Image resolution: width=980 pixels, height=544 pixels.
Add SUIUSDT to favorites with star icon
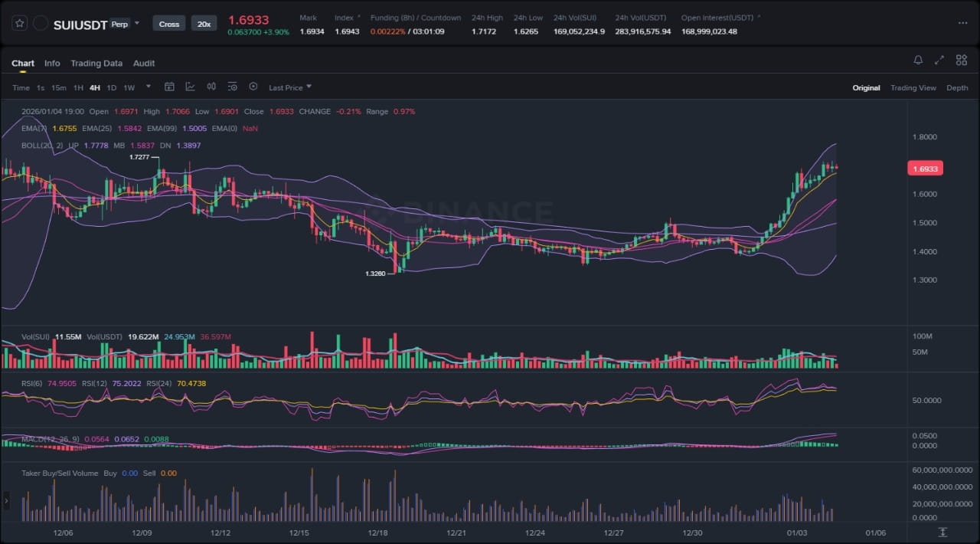click(x=20, y=23)
